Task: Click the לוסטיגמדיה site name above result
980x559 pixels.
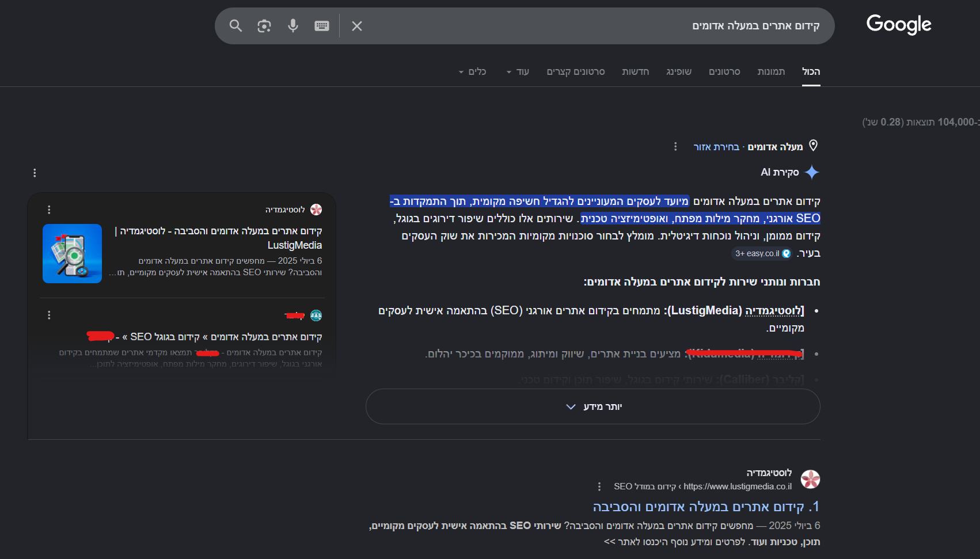Action: [x=769, y=473]
